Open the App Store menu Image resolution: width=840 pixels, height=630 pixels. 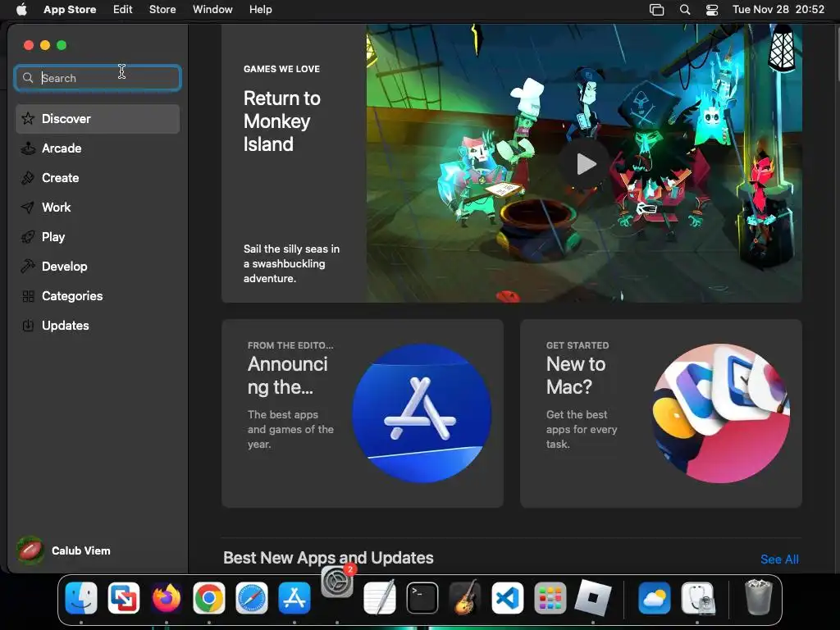[x=70, y=9]
